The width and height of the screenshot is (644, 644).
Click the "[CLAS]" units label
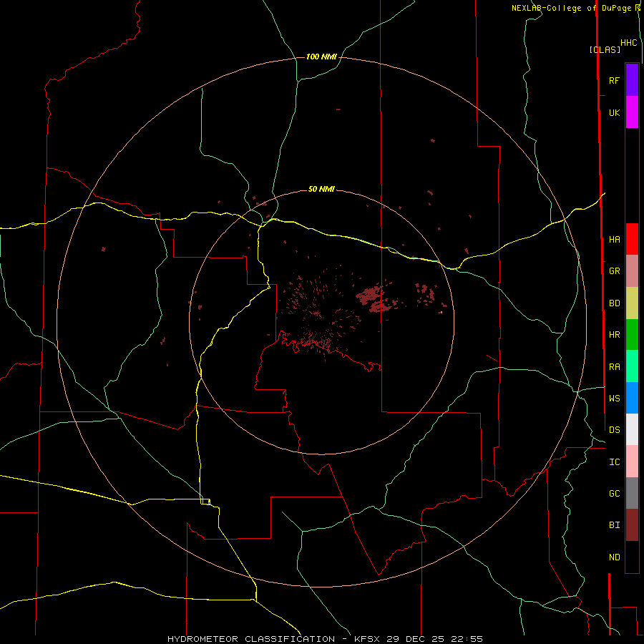(x=605, y=49)
